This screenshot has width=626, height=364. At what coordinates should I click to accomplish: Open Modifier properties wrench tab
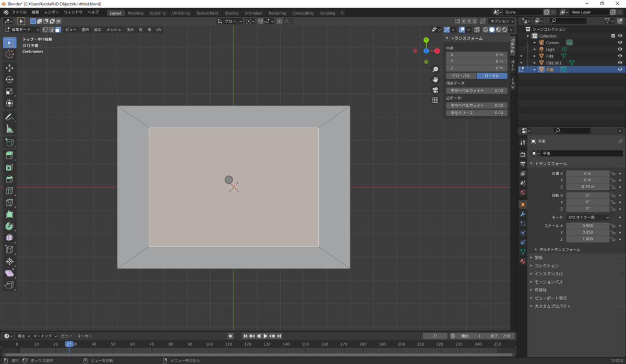pos(523,214)
